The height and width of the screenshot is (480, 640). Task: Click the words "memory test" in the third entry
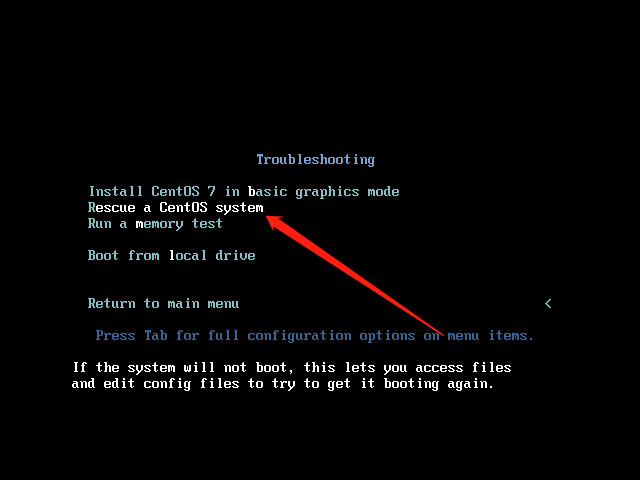tap(179, 224)
